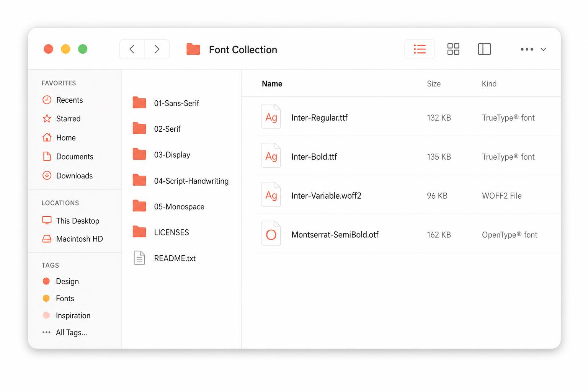Screen dimensions: 588x392
Task: Sort by the Name column header
Action: (272, 84)
